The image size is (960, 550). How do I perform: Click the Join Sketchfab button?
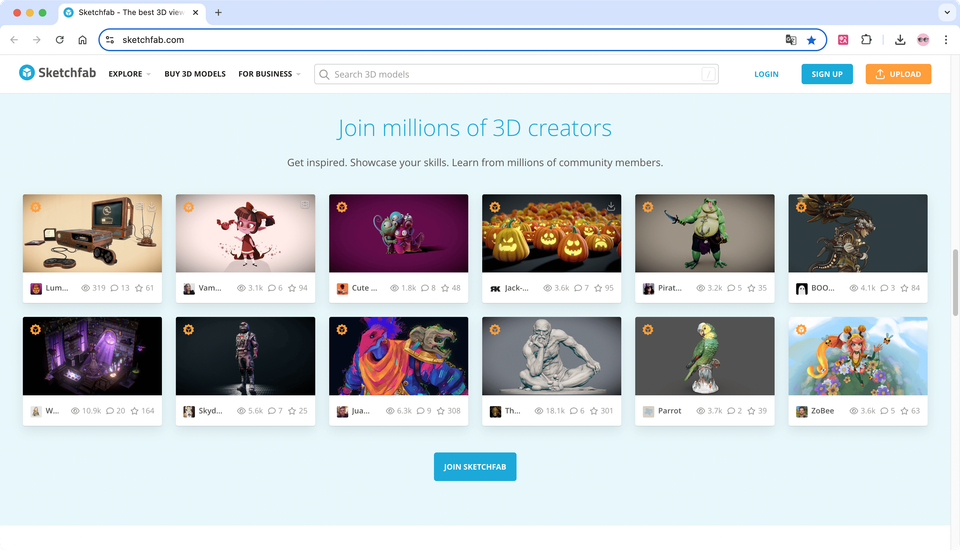coord(475,467)
